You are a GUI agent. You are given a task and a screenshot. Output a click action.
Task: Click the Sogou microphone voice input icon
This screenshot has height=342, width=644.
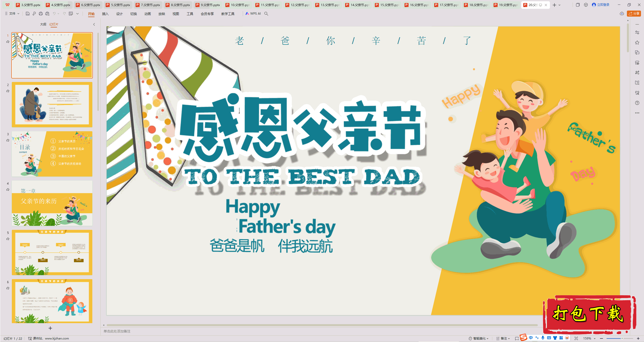(543, 338)
